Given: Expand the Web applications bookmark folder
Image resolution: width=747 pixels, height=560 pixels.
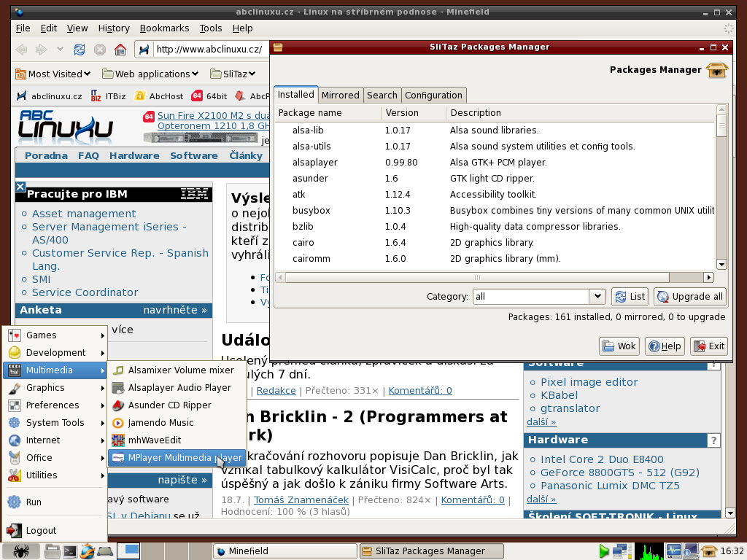Looking at the screenshot, I should [x=150, y=74].
